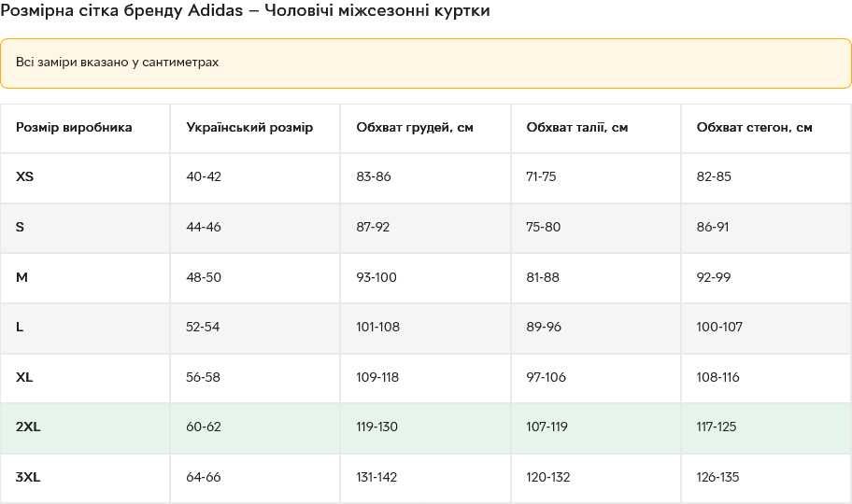The width and height of the screenshot is (852, 504).
Task: Click the 'Розмір виробника' column header
Action: [74, 127]
